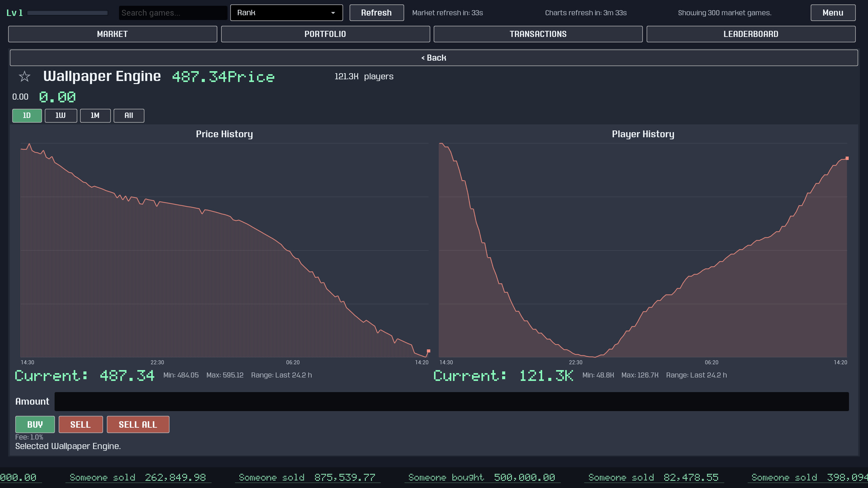Image resolution: width=868 pixels, height=488 pixels.
Task: Click the '487.34Price' header value
Action: coord(223,77)
